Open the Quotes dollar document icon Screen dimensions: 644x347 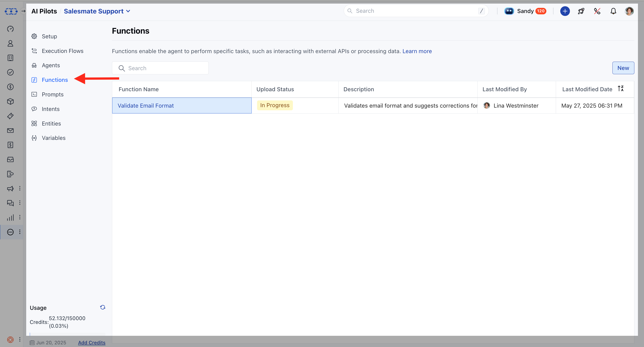point(10,145)
